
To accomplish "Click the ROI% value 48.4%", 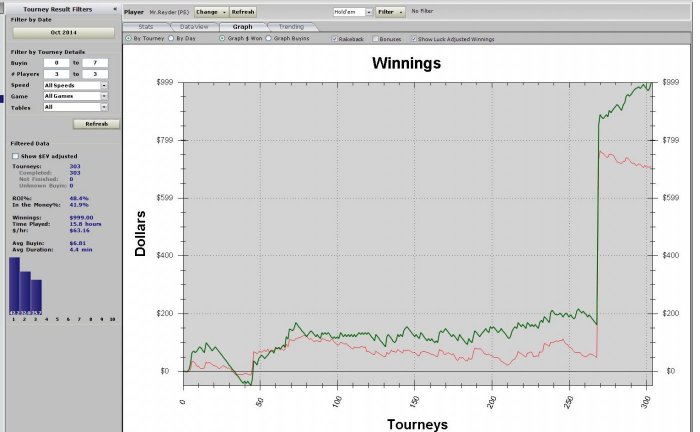I will (79, 198).
